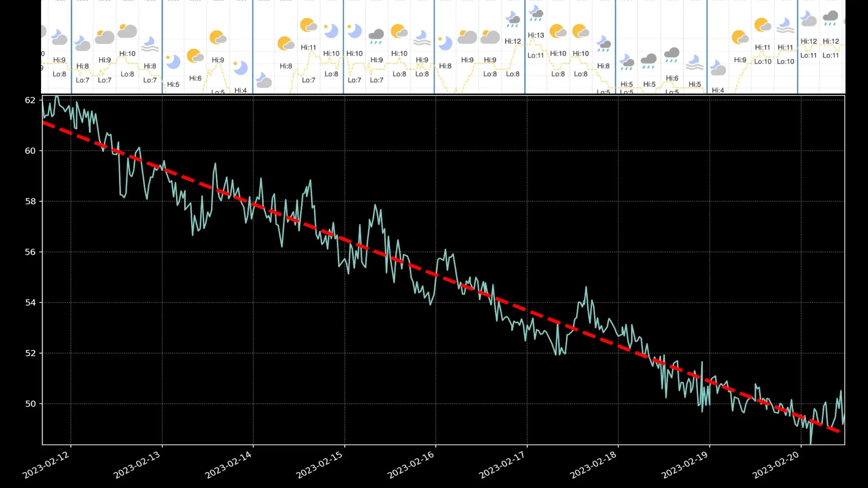This screenshot has height=488, width=868.
Task: Click the night rain icon above Hi:13
Action: click(536, 13)
